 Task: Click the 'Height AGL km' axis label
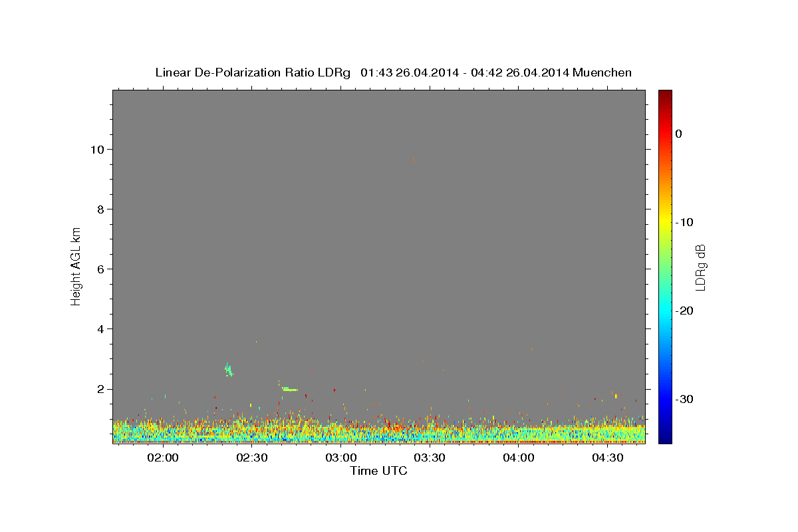click(x=76, y=267)
